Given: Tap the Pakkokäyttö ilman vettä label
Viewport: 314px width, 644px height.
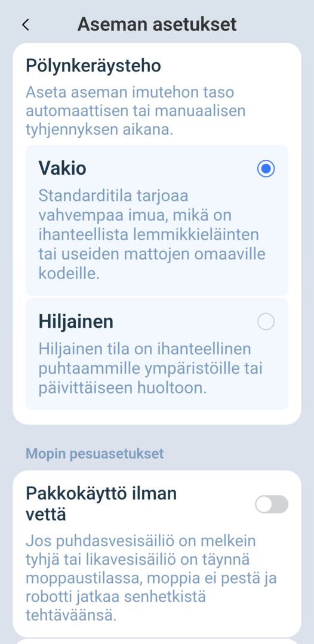Looking at the screenshot, I should click(101, 503).
